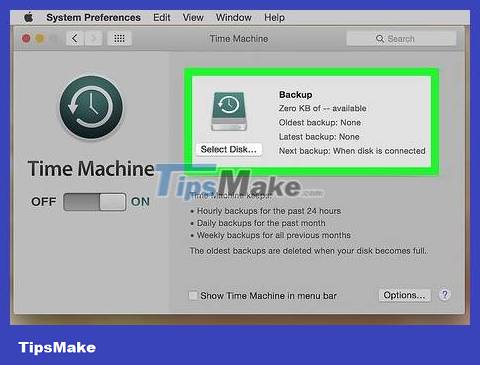The height and width of the screenshot is (365, 480).
Task: Click the Backup disk drive icon
Action: pyautogui.click(x=229, y=111)
